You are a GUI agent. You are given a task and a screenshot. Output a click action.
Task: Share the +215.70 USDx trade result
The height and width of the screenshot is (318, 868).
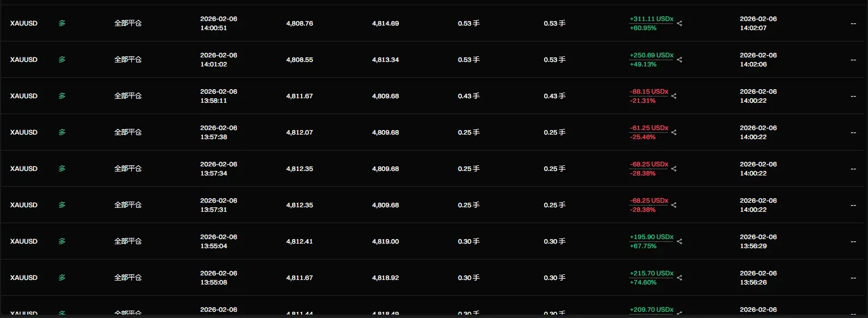[x=680, y=278]
